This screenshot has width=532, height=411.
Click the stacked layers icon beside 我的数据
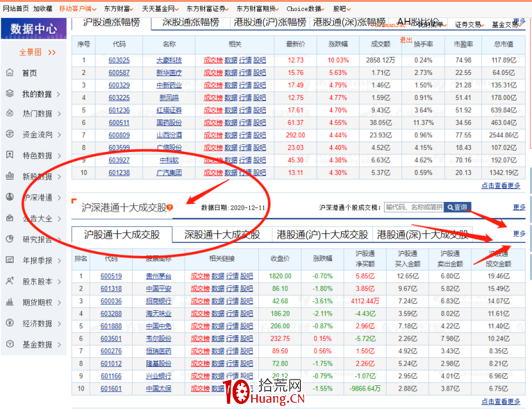[x=10, y=94]
